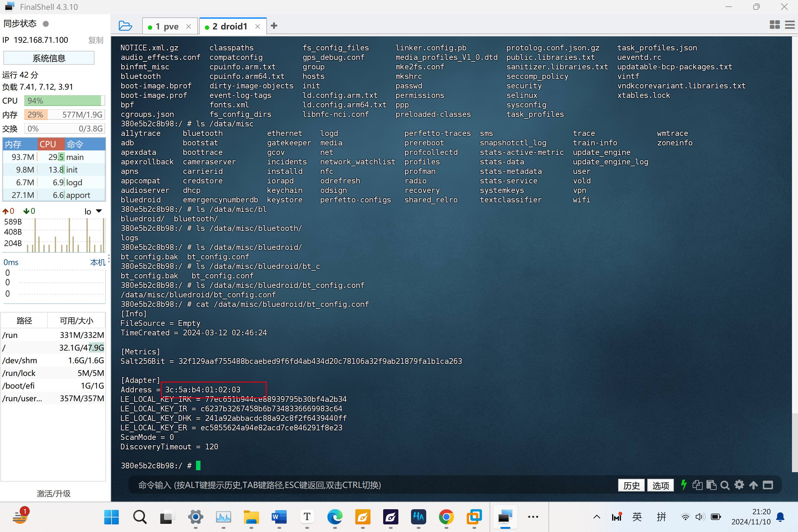Sort processes by CPU column
Image resolution: width=798 pixels, height=532 pixels.
point(51,144)
